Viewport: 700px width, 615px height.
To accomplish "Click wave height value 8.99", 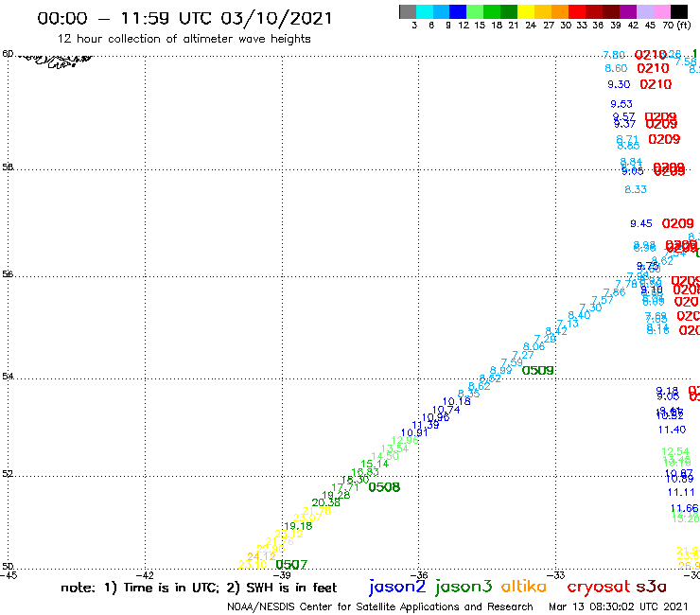I will tap(501, 370).
